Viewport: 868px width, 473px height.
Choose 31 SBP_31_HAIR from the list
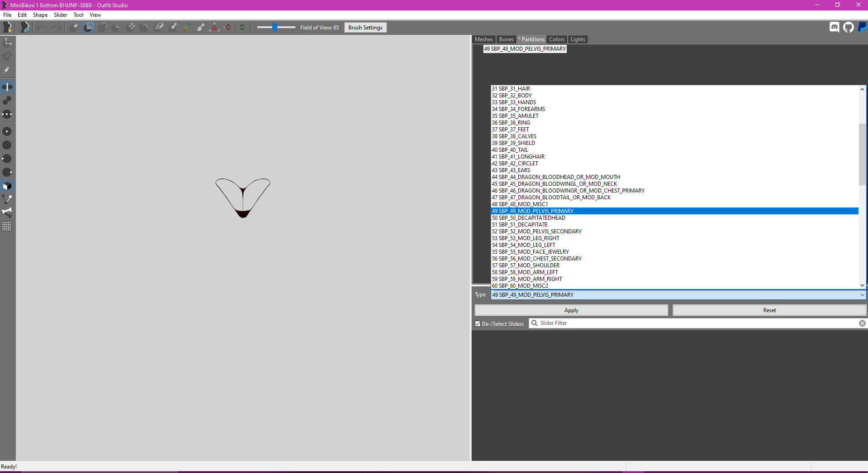(x=675, y=89)
